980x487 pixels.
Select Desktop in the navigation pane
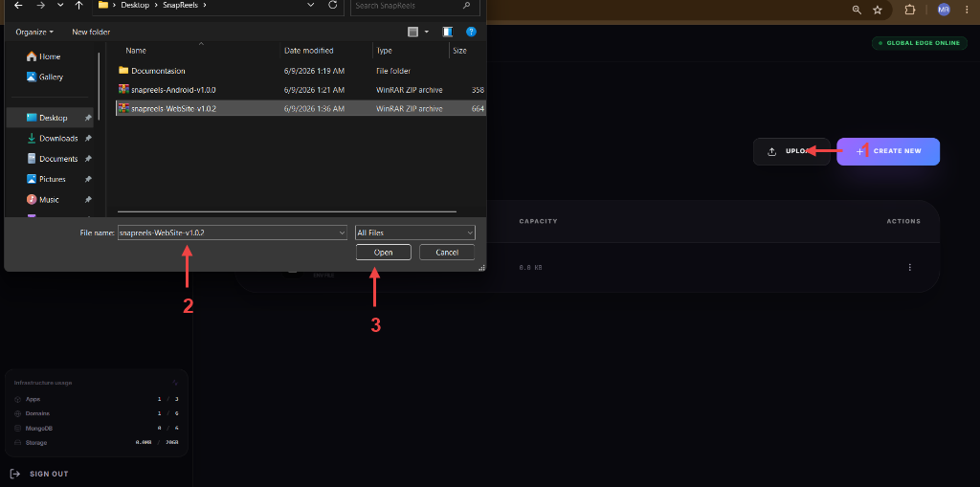pyautogui.click(x=50, y=118)
